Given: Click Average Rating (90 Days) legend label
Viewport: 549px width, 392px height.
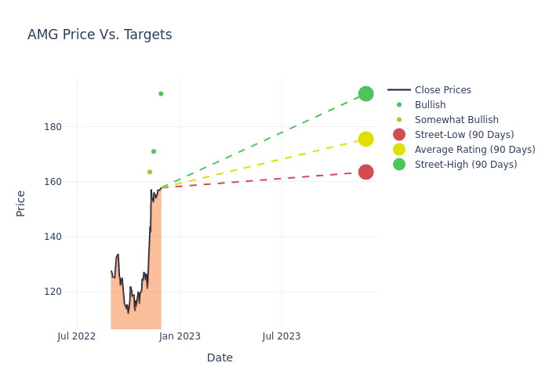Looking at the screenshot, I should [x=474, y=150].
